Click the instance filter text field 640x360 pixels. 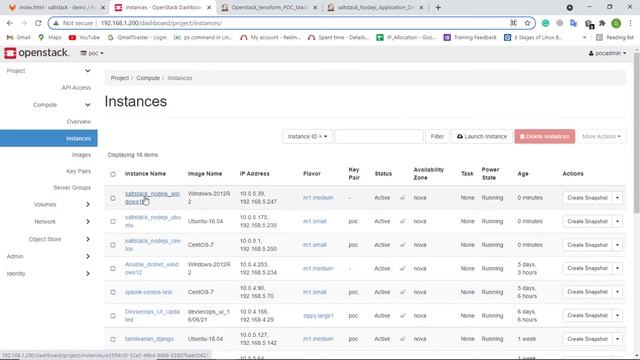click(x=379, y=136)
